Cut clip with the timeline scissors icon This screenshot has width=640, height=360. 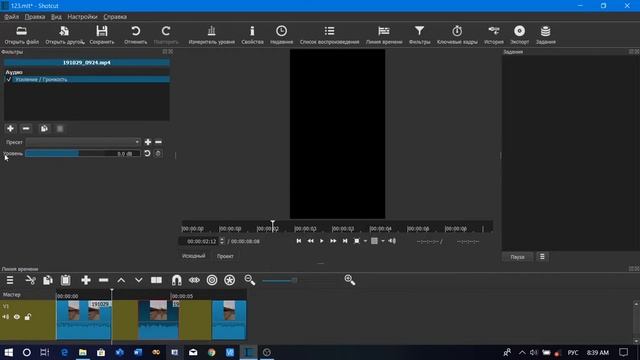pos(31,280)
